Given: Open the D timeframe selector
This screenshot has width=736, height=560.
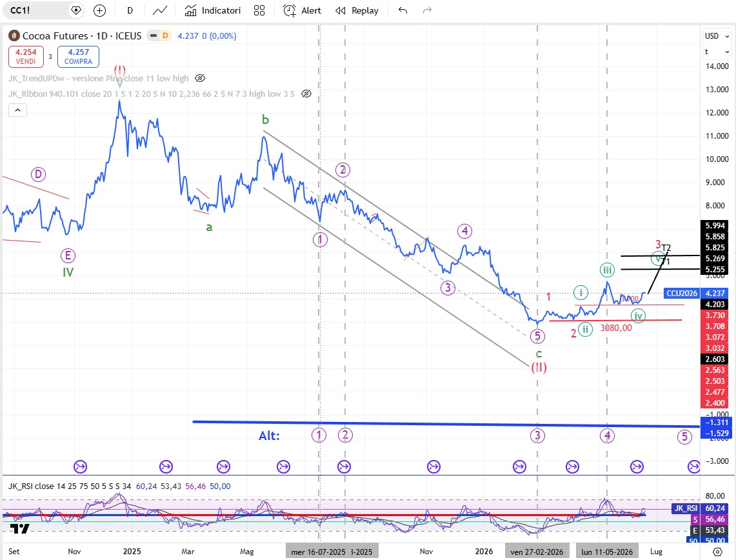Looking at the screenshot, I should pyautogui.click(x=130, y=10).
